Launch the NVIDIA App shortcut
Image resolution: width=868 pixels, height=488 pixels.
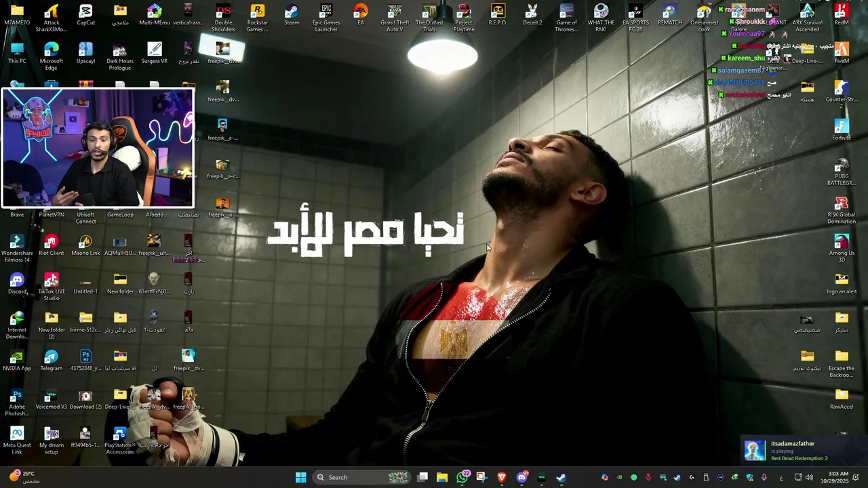pyautogui.click(x=17, y=361)
